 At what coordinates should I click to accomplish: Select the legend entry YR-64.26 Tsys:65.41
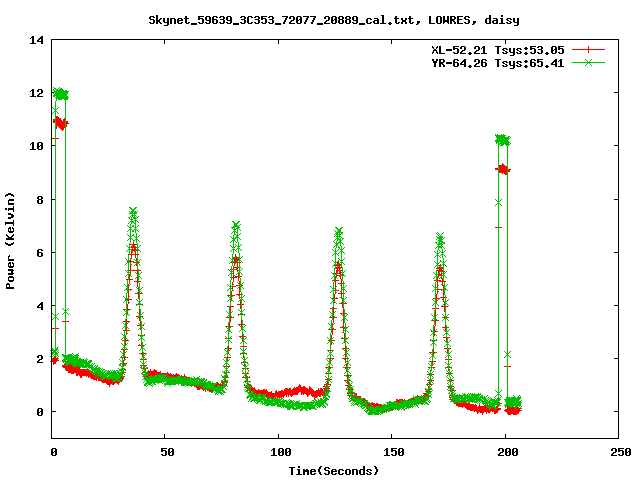click(x=498, y=63)
